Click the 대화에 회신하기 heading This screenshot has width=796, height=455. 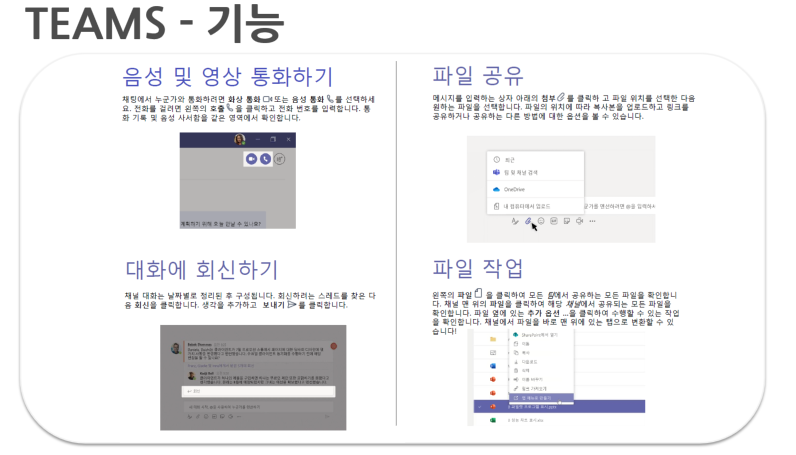pyautogui.click(x=202, y=270)
